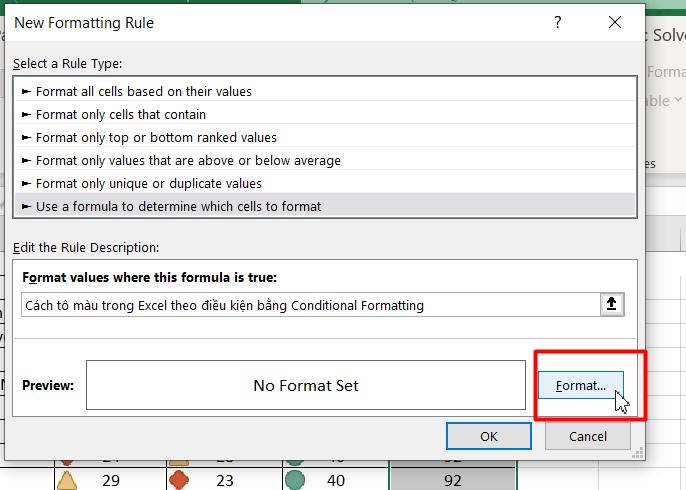Image resolution: width=686 pixels, height=490 pixels.
Task: Select spreadsheet cell containing 40
Action: coord(336,479)
